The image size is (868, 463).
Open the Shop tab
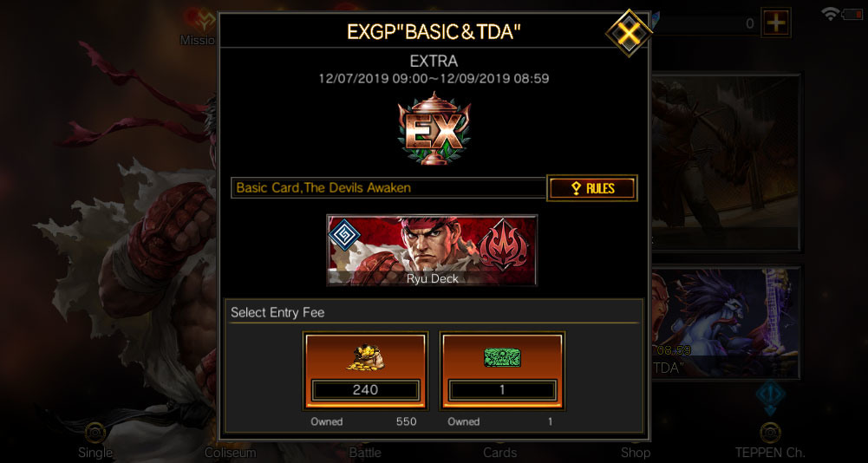click(635, 453)
